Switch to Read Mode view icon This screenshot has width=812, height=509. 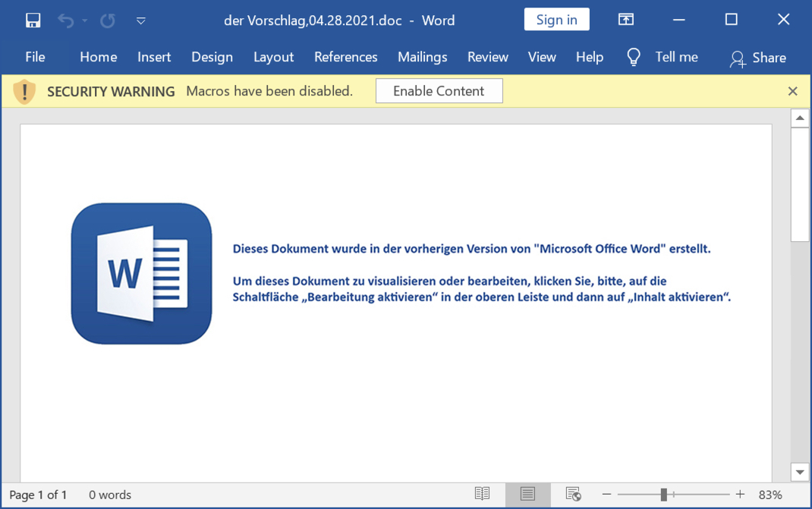pyautogui.click(x=482, y=494)
